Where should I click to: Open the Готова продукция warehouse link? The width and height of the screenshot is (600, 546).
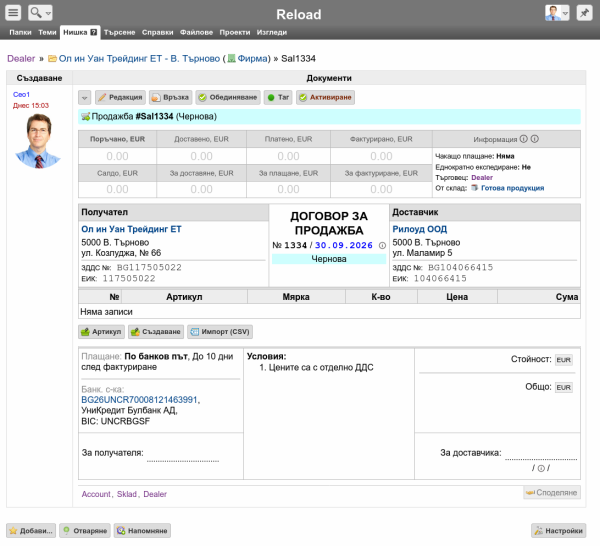click(x=512, y=188)
